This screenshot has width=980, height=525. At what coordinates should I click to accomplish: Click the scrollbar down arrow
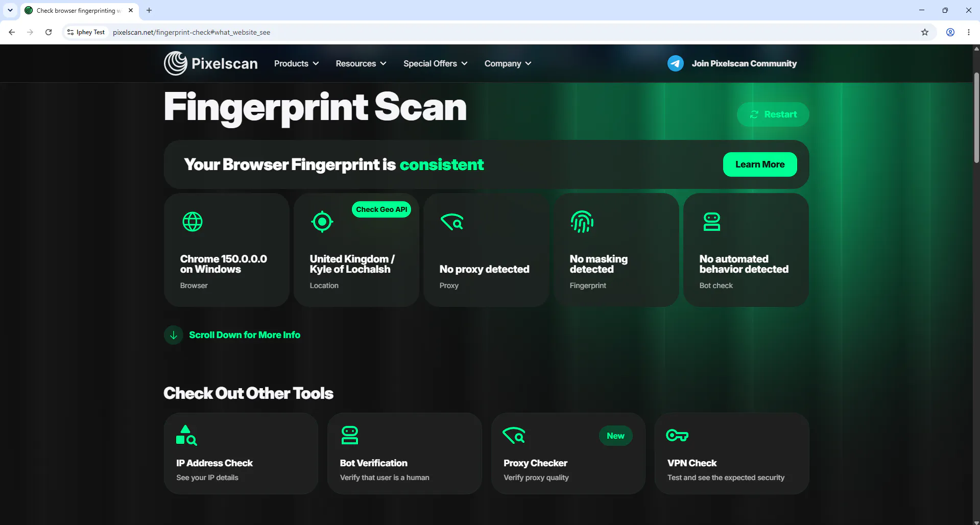(x=976, y=522)
